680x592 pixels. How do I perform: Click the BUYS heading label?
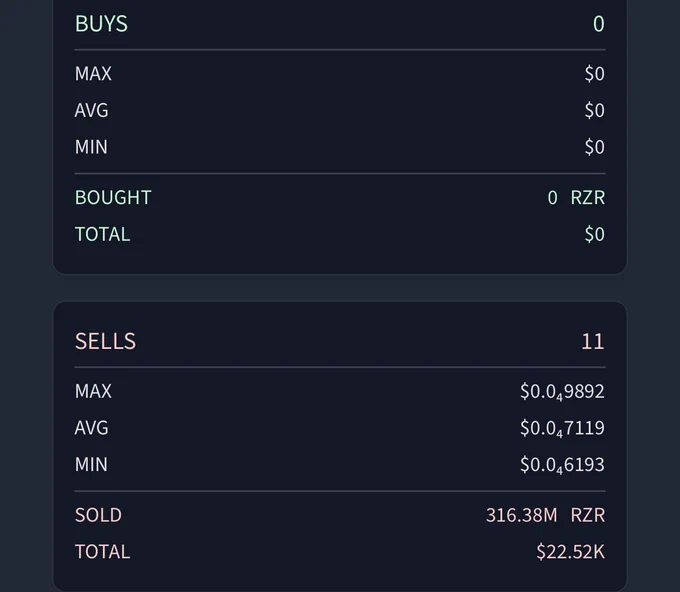point(101,23)
